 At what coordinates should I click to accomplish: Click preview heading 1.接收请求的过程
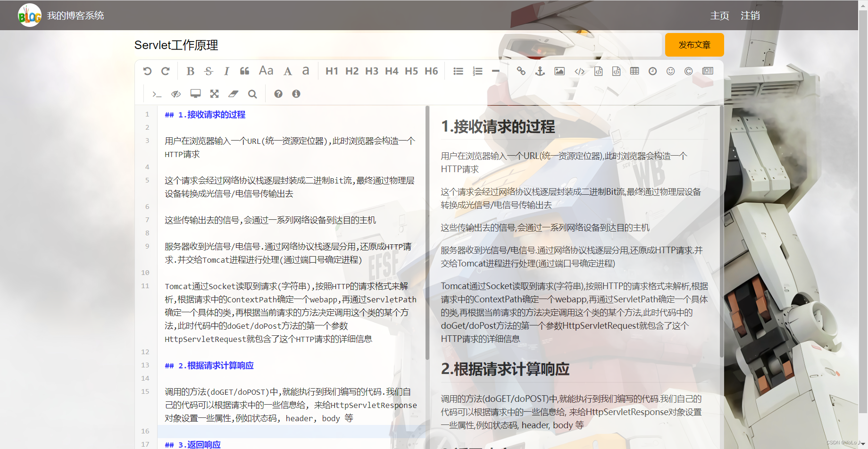[x=498, y=126]
